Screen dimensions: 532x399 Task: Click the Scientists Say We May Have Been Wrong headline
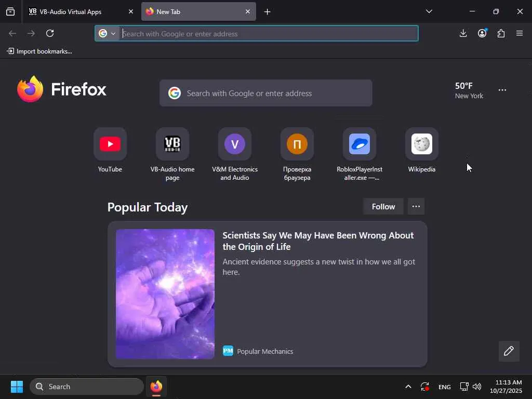pyautogui.click(x=318, y=241)
